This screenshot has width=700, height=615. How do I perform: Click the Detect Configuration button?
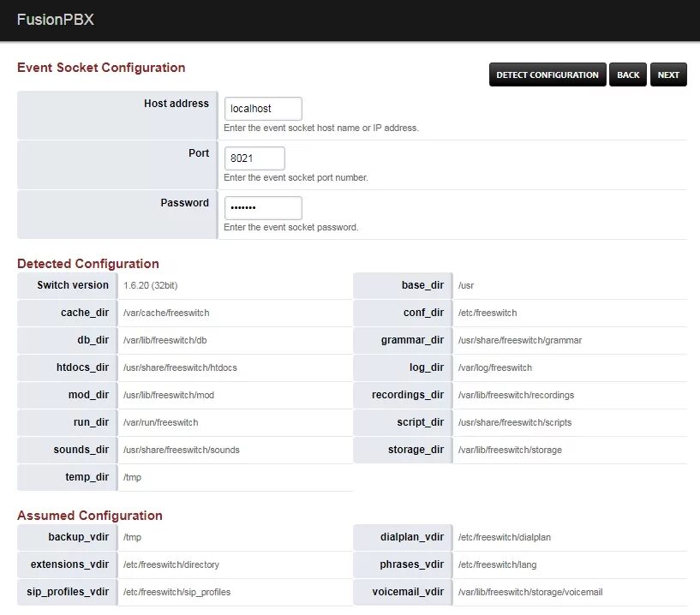pyautogui.click(x=547, y=75)
